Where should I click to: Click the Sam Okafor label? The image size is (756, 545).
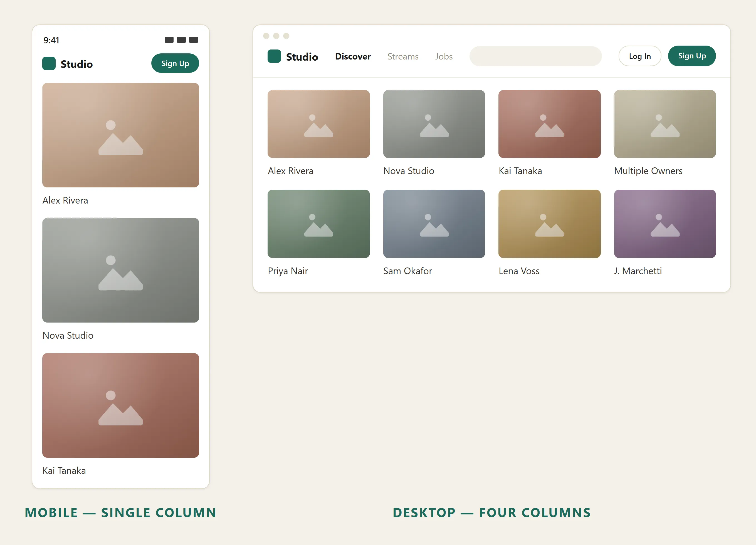(408, 271)
